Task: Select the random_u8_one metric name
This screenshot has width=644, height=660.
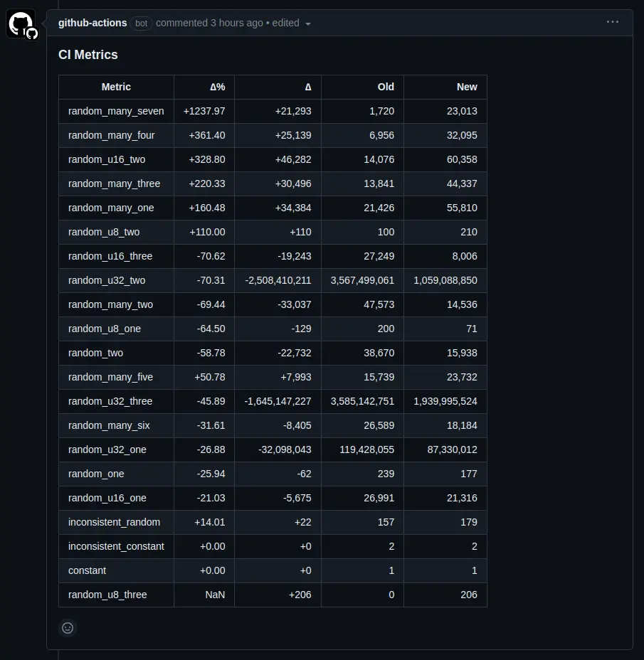Action: (105, 329)
